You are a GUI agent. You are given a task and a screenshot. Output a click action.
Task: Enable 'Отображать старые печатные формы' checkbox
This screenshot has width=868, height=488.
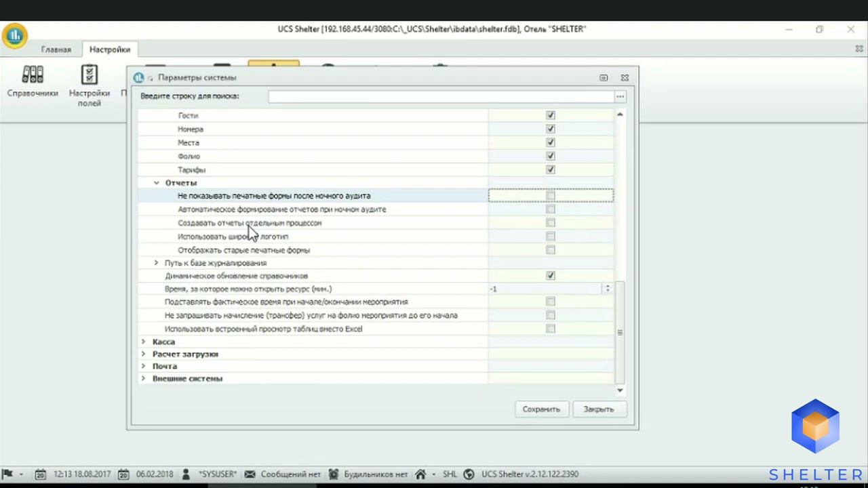[x=551, y=250]
